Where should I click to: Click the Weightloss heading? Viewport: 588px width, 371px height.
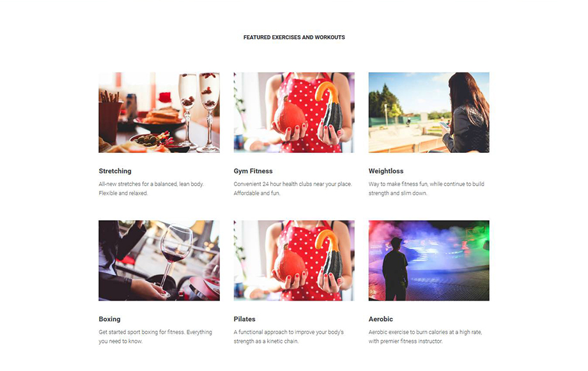click(386, 171)
